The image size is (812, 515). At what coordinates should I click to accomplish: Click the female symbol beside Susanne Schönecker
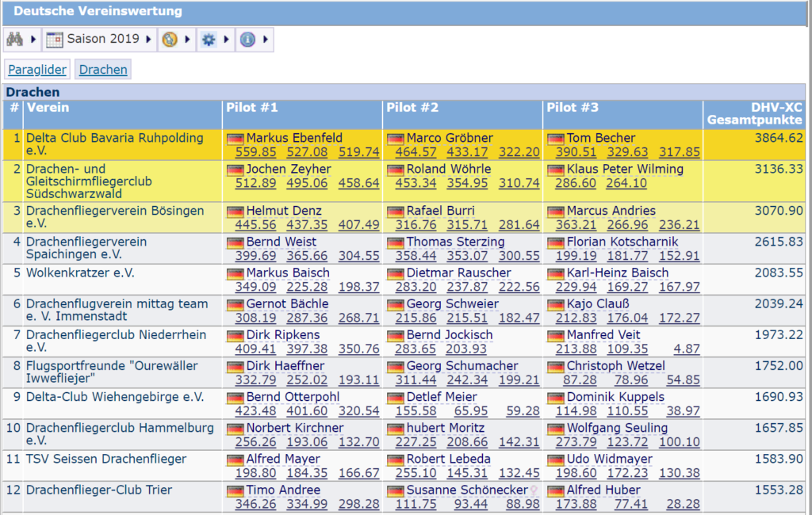pos(534,490)
